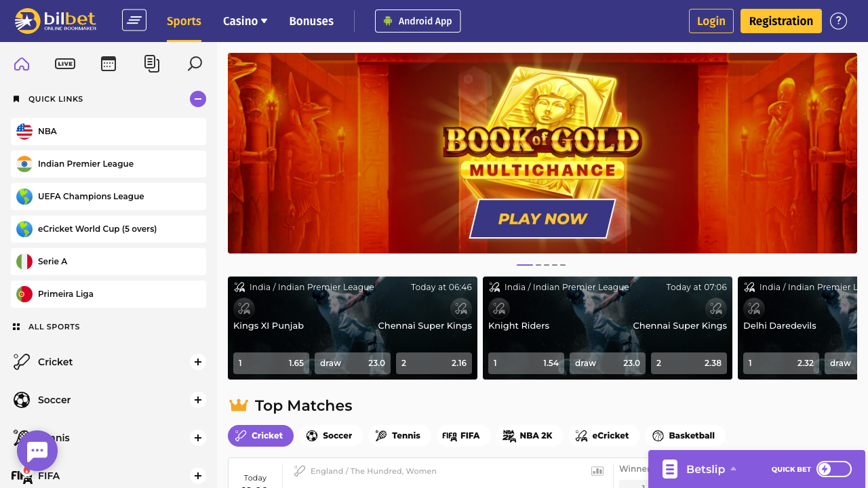Open the calendar schedule icon
The image size is (868, 488).
point(108,64)
